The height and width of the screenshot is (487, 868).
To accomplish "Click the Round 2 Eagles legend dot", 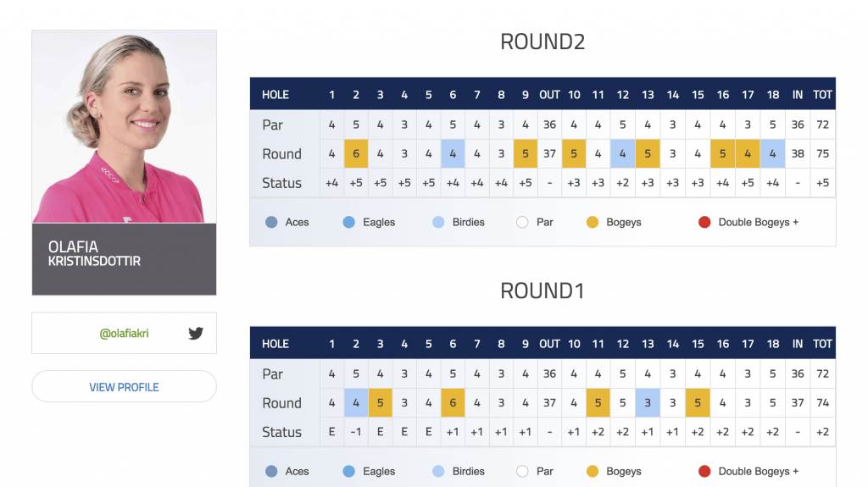I will click(349, 222).
